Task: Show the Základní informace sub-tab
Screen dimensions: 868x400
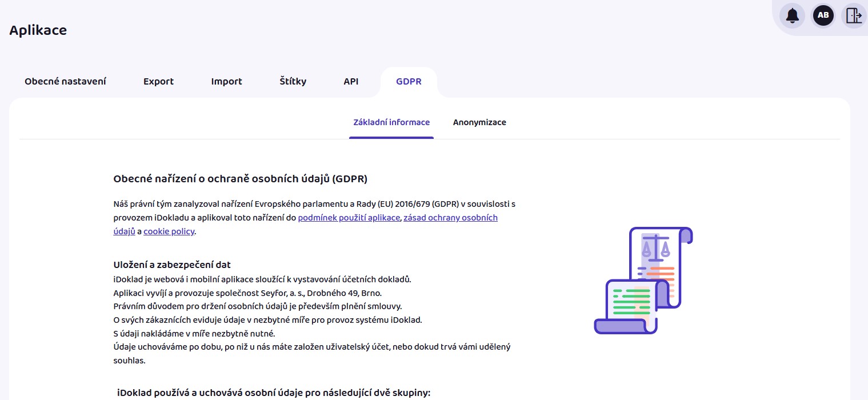Action: [391, 122]
